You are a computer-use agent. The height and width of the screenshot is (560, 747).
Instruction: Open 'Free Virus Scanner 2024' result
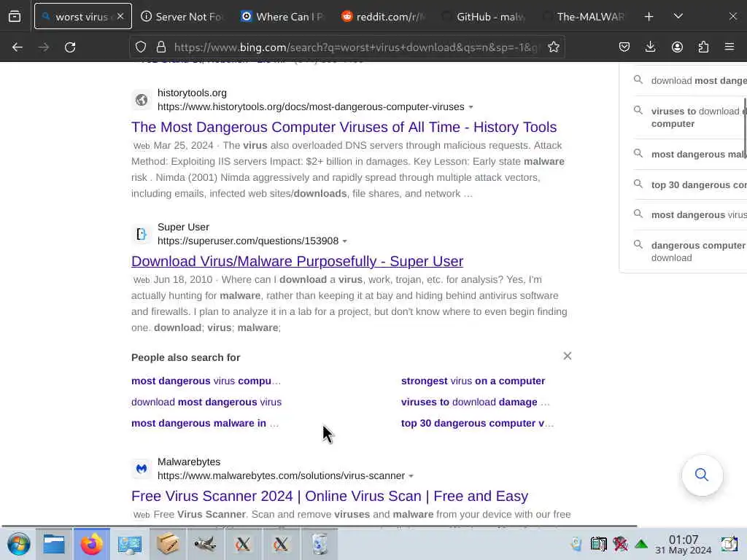tap(330, 496)
